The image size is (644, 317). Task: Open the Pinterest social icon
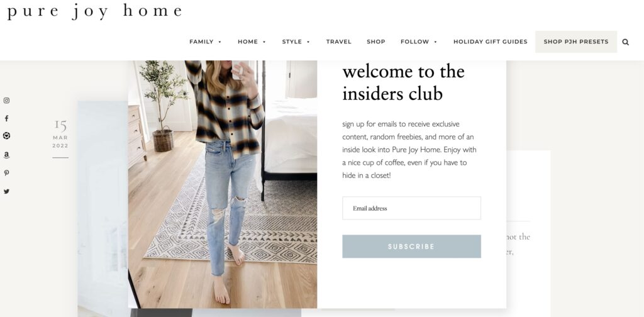pyautogui.click(x=6, y=173)
